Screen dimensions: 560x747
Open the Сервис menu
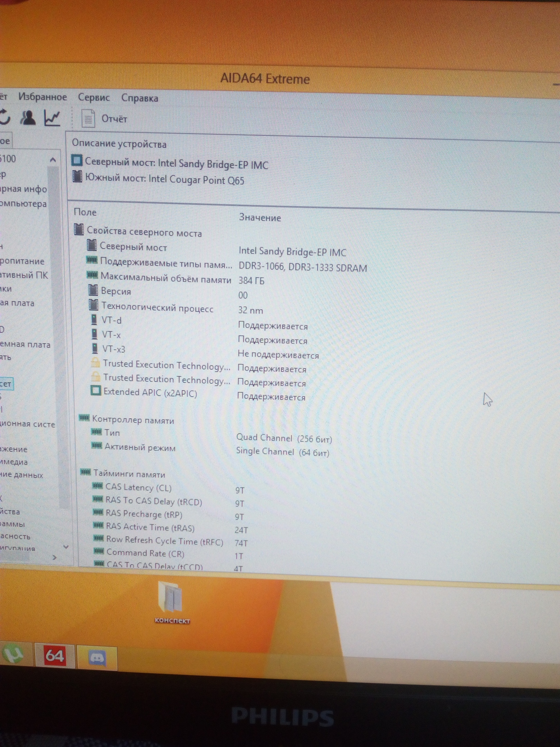(x=94, y=98)
